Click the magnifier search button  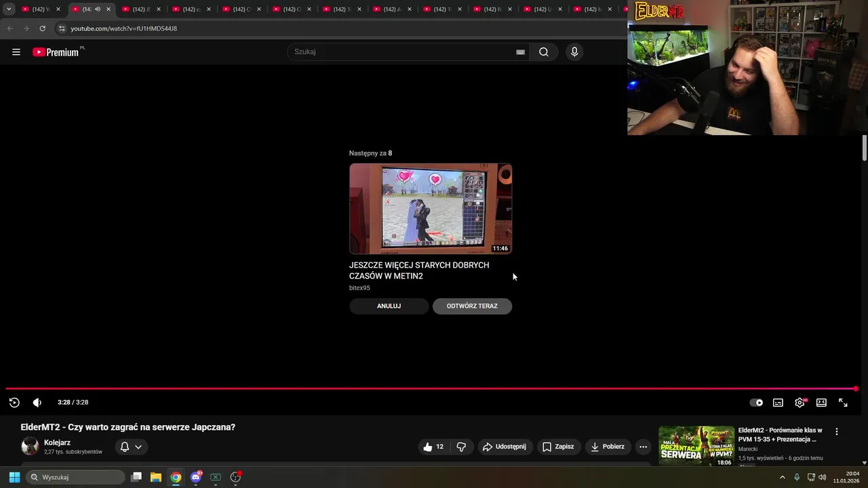(x=544, y=52)
